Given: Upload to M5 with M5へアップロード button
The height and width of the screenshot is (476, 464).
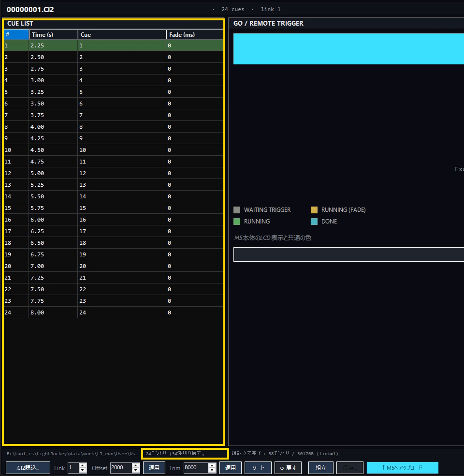Looking at the screenshot, I should (x=403, y=467).
